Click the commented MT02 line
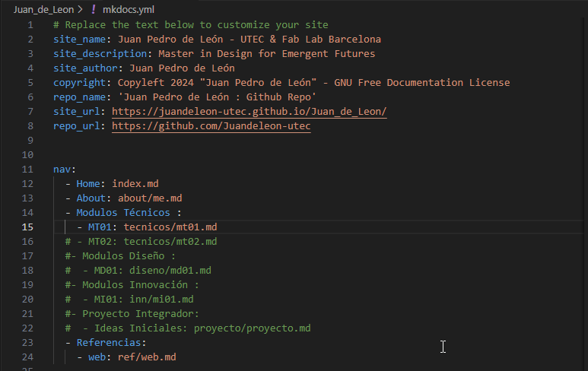Viewport: 588px width, 371px height. [x=141, y=241]
